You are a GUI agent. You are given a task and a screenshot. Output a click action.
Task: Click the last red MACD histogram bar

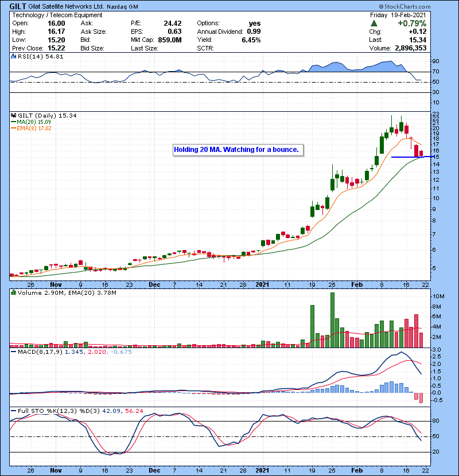tap(421, 398)
